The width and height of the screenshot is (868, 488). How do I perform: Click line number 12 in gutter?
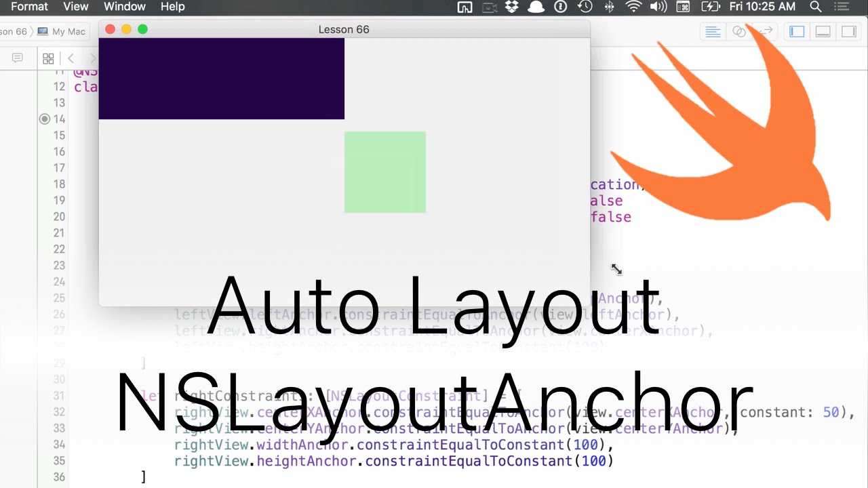coord(59,87)
